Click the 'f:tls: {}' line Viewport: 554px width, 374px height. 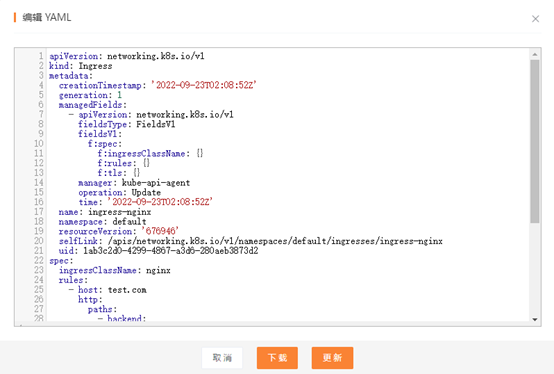pyautogui.click(x=119, y=173)
